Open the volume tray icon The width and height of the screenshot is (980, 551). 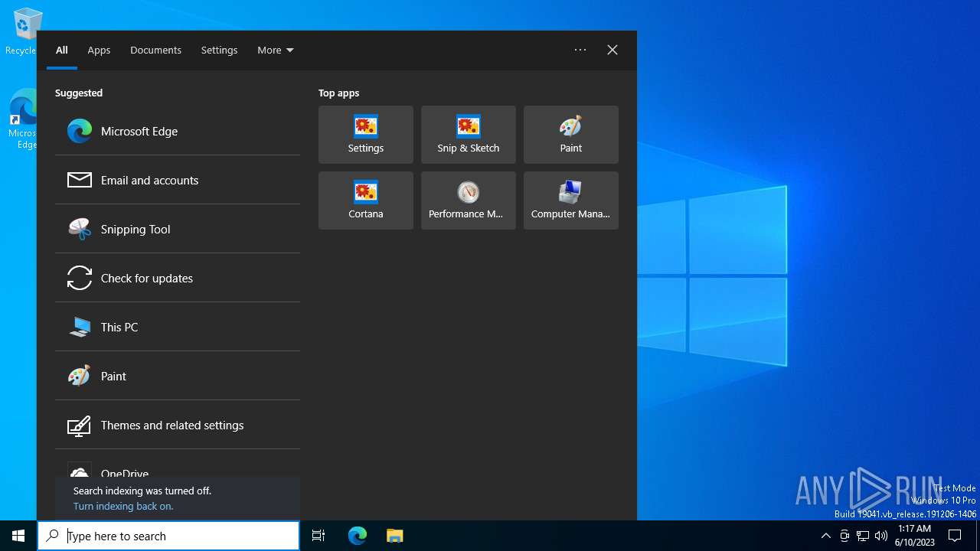click(881, 536)
